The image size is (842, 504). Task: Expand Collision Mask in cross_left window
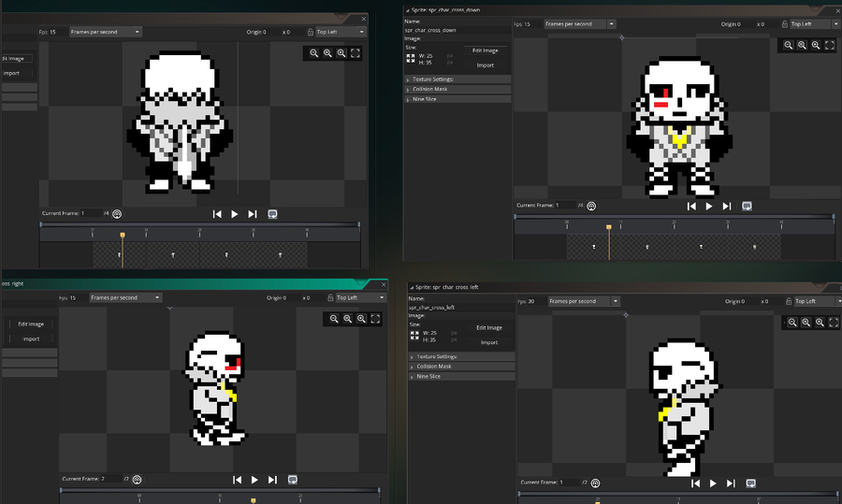(x=461, y=367)
